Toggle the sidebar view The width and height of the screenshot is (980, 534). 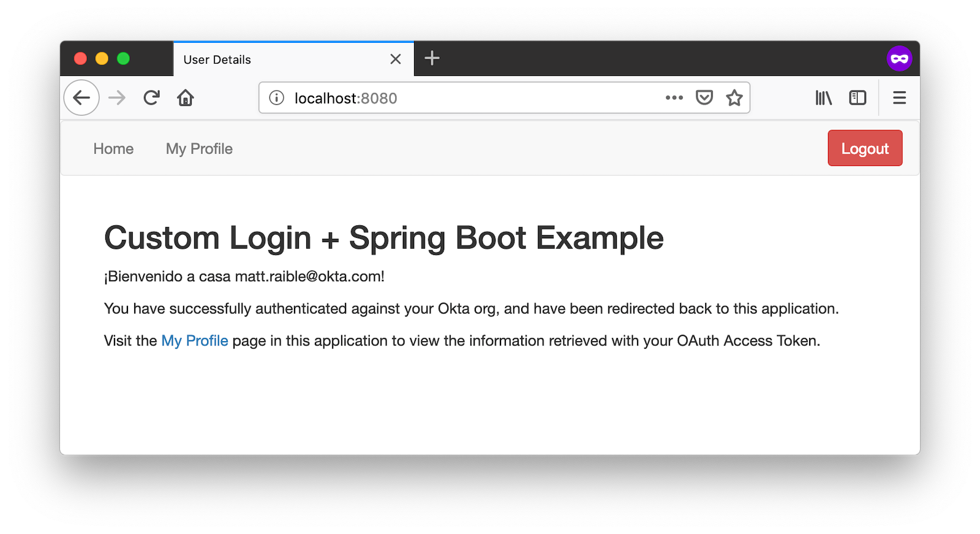tap(858, 98)
